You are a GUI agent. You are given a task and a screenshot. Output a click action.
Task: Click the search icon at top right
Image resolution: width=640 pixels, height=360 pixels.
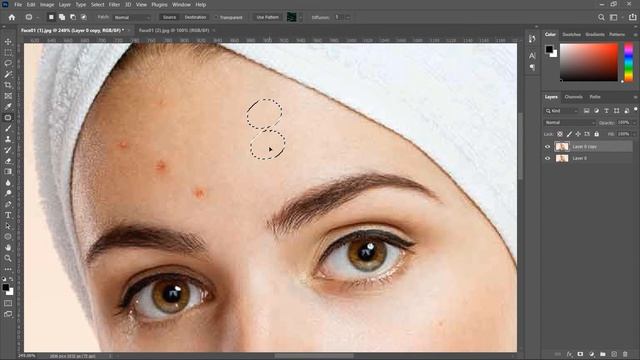tap(601, 17)
